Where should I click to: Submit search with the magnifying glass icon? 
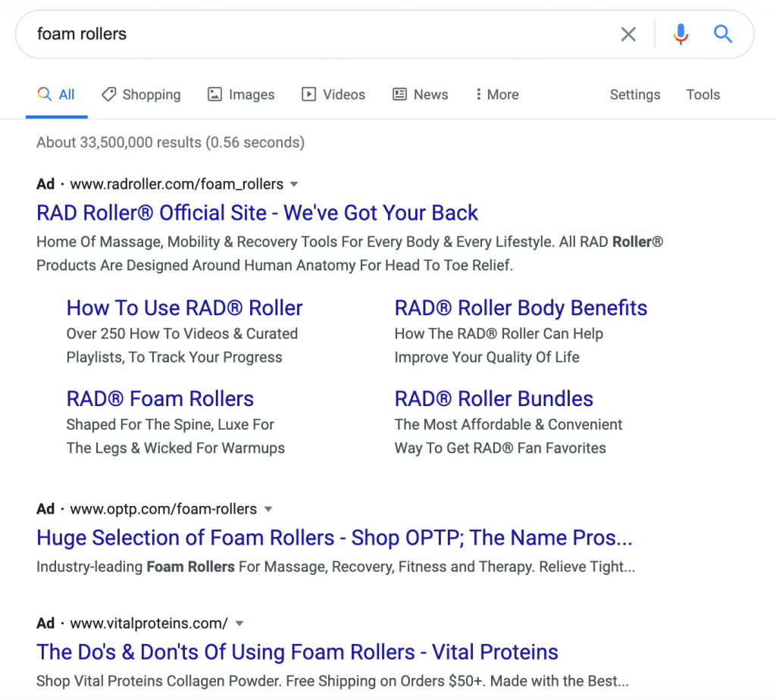point(722,34)
